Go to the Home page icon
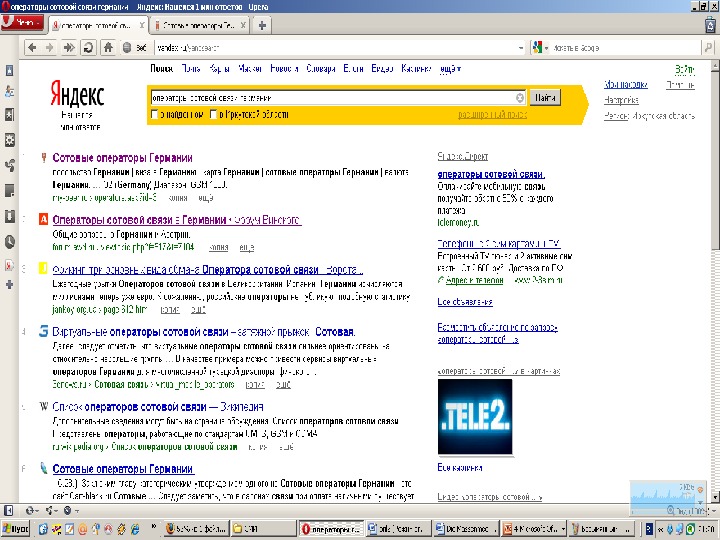This screenshot has height=540, width=720. pyautogui.click(x=108, y=47)
